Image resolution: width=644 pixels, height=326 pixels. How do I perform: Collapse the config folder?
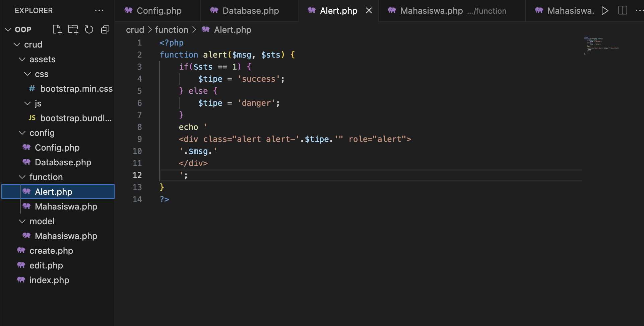click(x=22, y=133)
